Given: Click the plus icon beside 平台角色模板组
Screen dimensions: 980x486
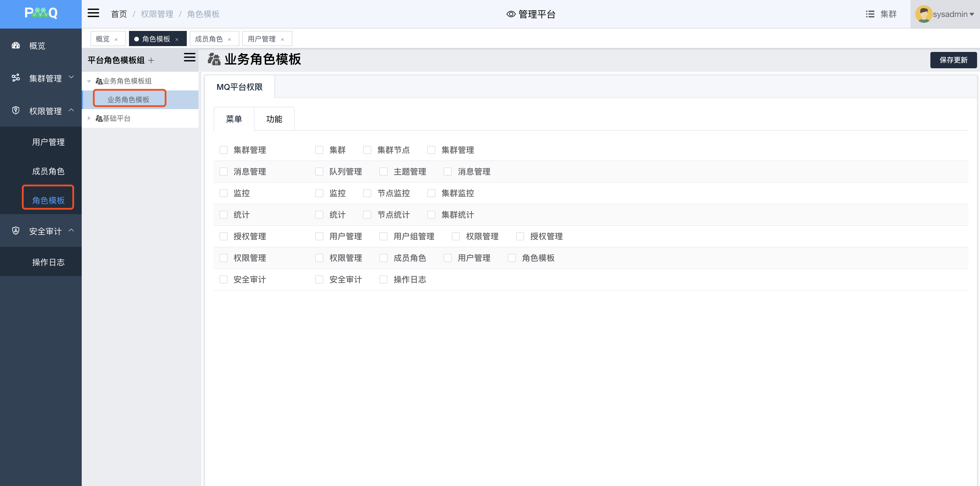Looking at the screenshot, I should tap(151, 60).
